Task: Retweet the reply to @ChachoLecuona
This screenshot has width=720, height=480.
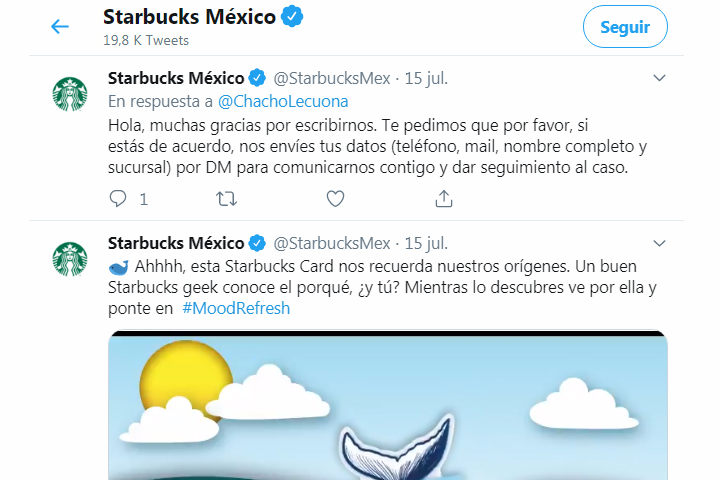Action: 226,199
